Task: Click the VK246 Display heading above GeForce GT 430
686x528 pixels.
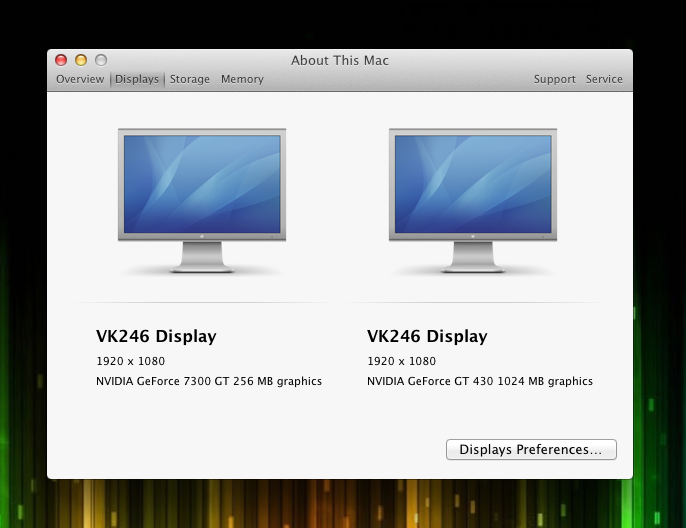Action: point(427,336)
